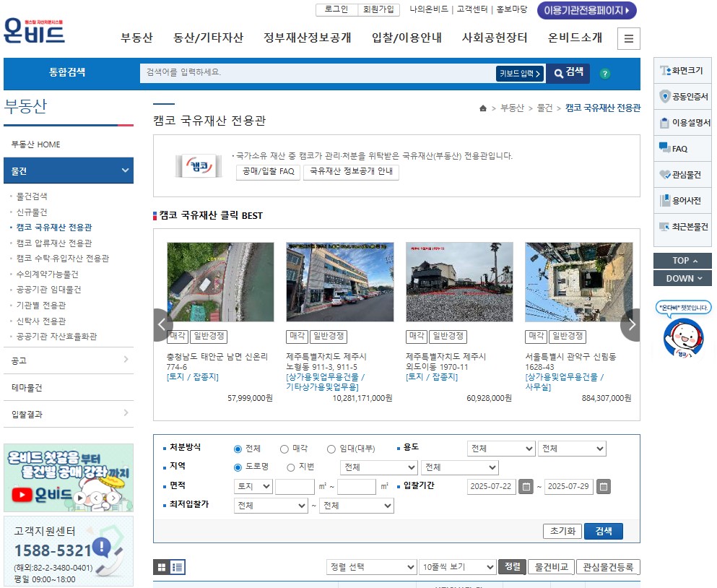The width and height of the screenshot is (717, 588).
Task: Open 10줄씩 보기 rows dropdown
Action: (x=457, y=567)
